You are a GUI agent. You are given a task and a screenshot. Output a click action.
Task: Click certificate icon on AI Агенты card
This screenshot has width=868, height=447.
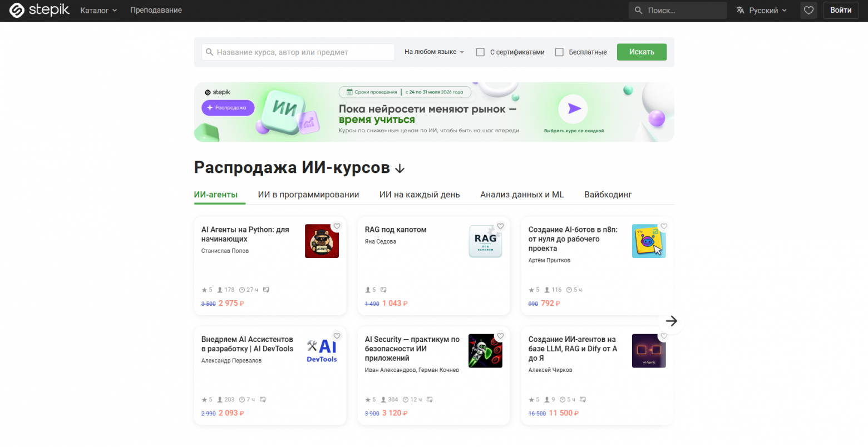tap(266, 290)
